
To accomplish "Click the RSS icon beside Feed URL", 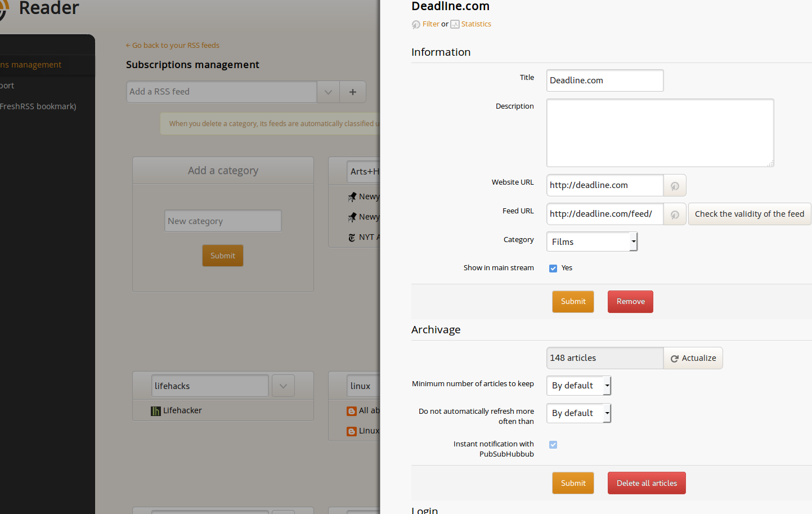I will 674,214.
